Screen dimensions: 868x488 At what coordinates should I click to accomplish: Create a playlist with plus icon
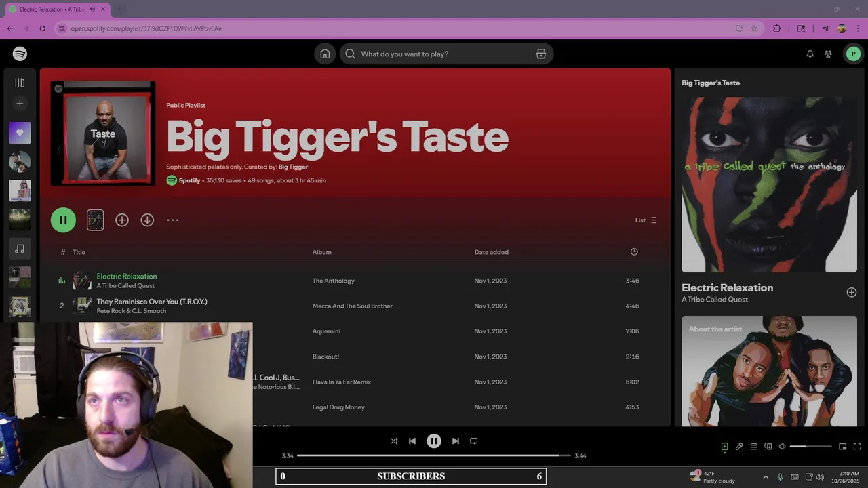pyautogui.click(x=20, y=104)
